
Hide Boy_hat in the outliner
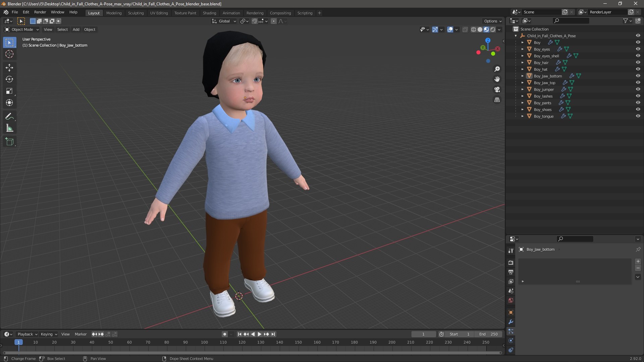(x=638, y=69)
